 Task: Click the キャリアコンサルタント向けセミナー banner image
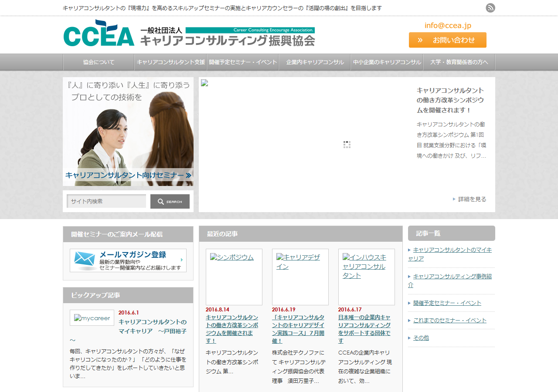coord(128,132)
